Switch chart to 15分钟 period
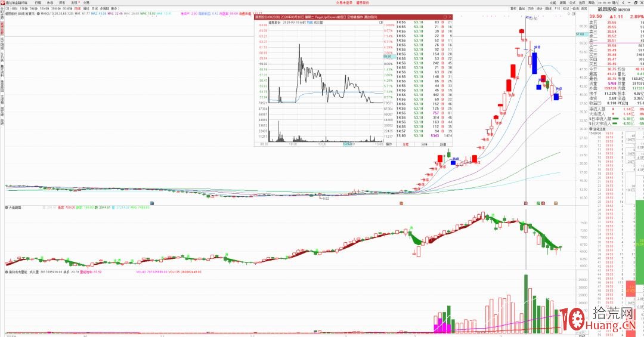Image resolution: width=644 pixels, height=337 pixels. [44, 8]
